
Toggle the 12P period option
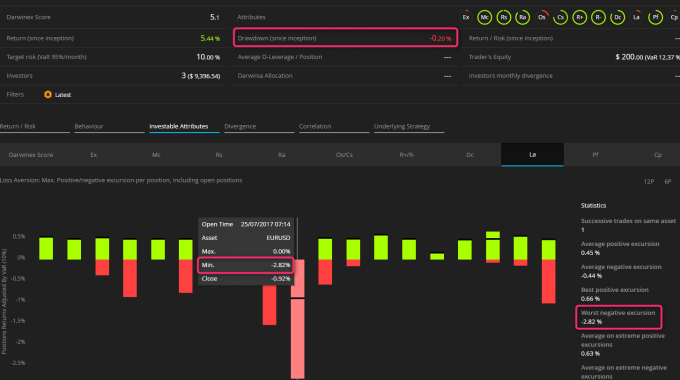tap(649, 182)
